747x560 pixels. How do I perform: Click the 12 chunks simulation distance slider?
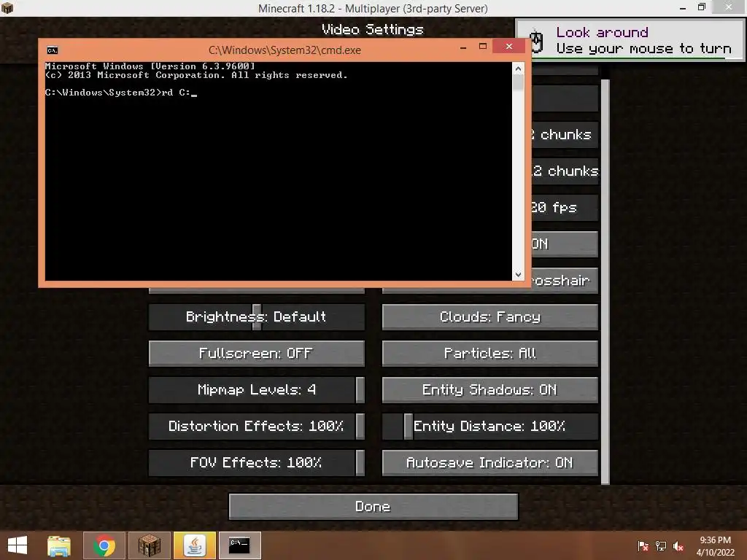click(x=565, y=171)
